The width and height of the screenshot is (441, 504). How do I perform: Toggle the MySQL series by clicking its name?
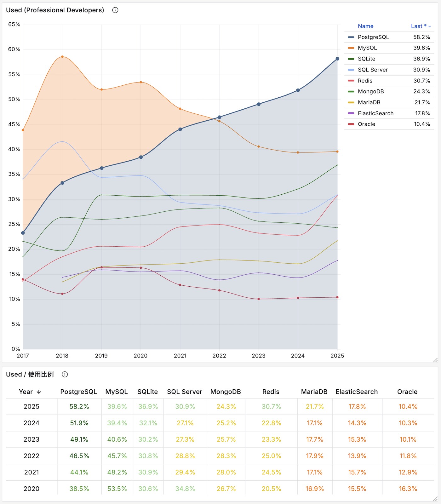pos(367,48)
